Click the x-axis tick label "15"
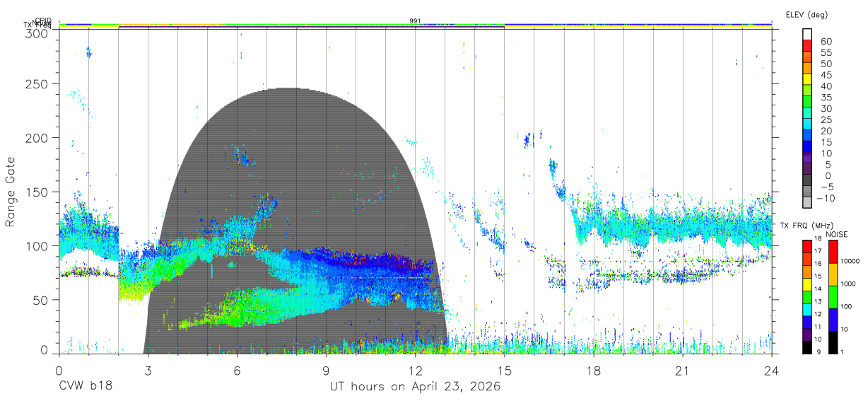Screen dimensions: 868x401 click(x=505, y=370)
